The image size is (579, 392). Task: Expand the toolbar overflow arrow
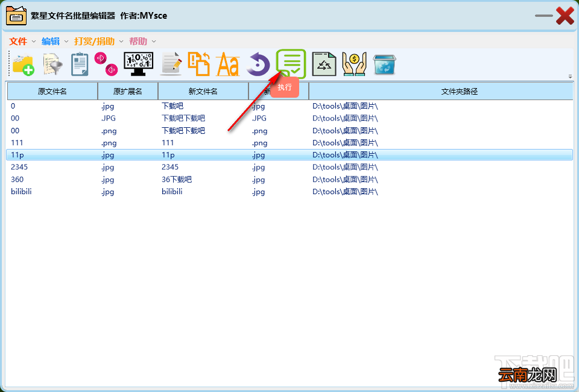tap(570, 77)
